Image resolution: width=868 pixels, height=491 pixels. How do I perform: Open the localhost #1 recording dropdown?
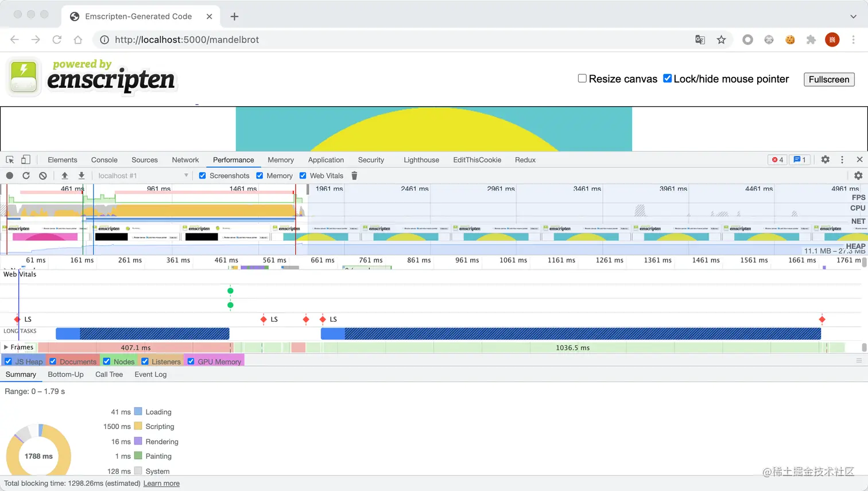pyautogui.click(x=143, y=176)
